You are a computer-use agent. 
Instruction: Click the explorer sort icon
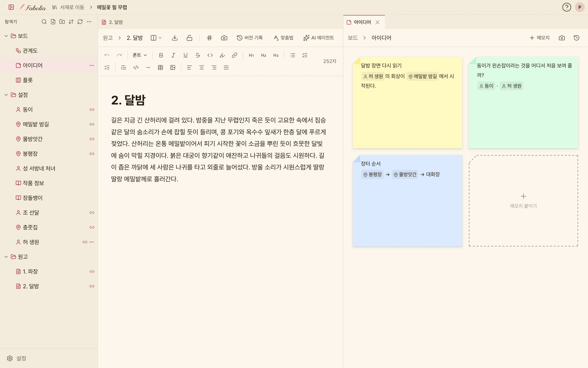click(x=71, y=22)
